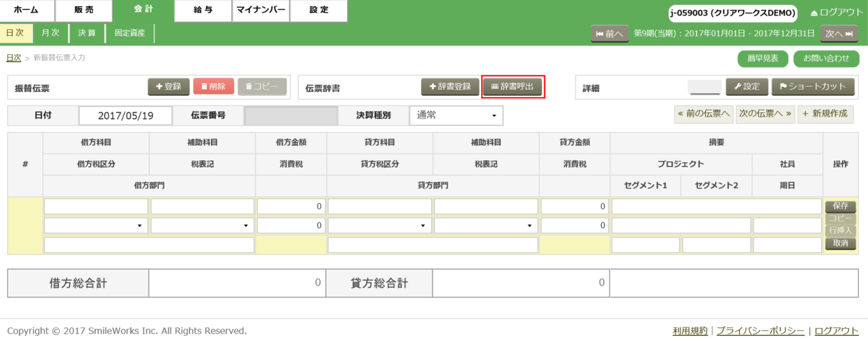
Task: Click the 期日 input field
Action: [x=788, y=245]
